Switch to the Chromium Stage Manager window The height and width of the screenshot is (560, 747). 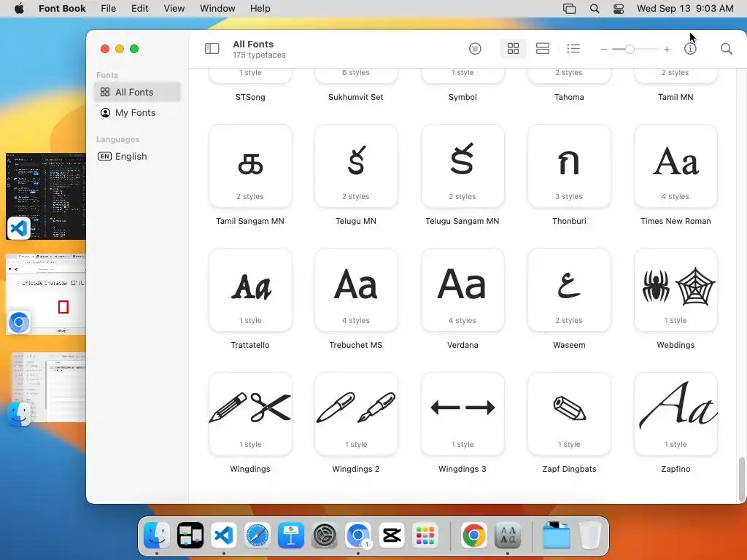coord(46,294)
